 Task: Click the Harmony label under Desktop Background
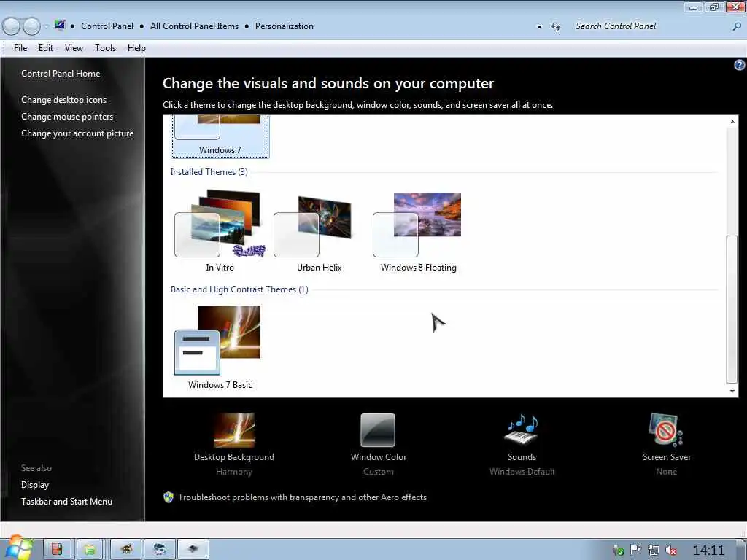pos(234,472)
